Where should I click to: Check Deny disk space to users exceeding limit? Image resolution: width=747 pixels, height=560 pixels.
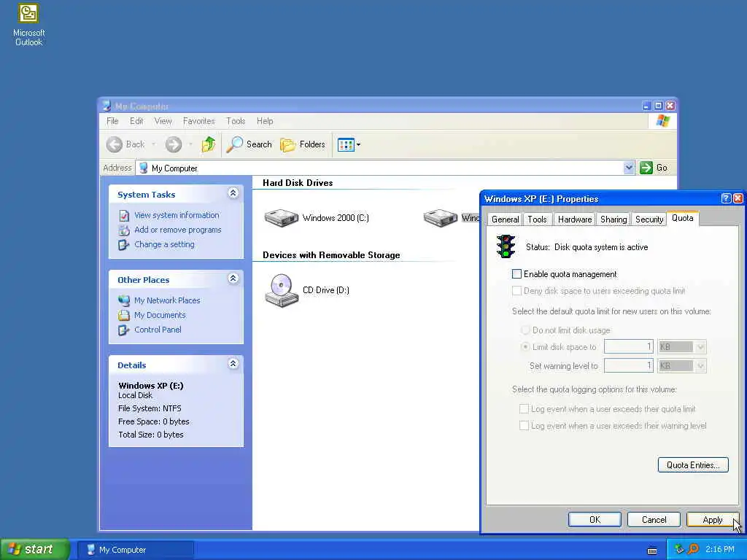516,290
